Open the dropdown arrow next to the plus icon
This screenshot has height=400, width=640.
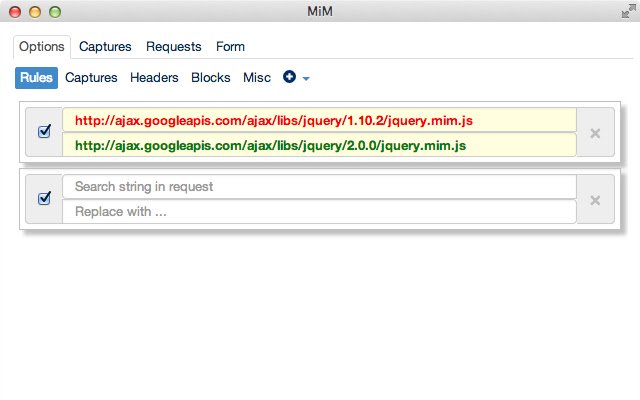pyautogui.click(x=306, y=78)
